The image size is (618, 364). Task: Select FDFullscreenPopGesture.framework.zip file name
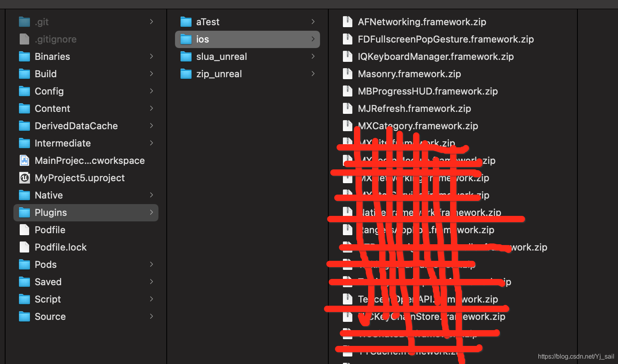(x=446, y=39)
